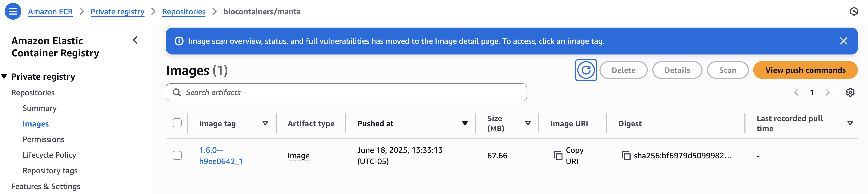
Task: Sort by Image tag column arrow
Action: click(x=265, y=123)
